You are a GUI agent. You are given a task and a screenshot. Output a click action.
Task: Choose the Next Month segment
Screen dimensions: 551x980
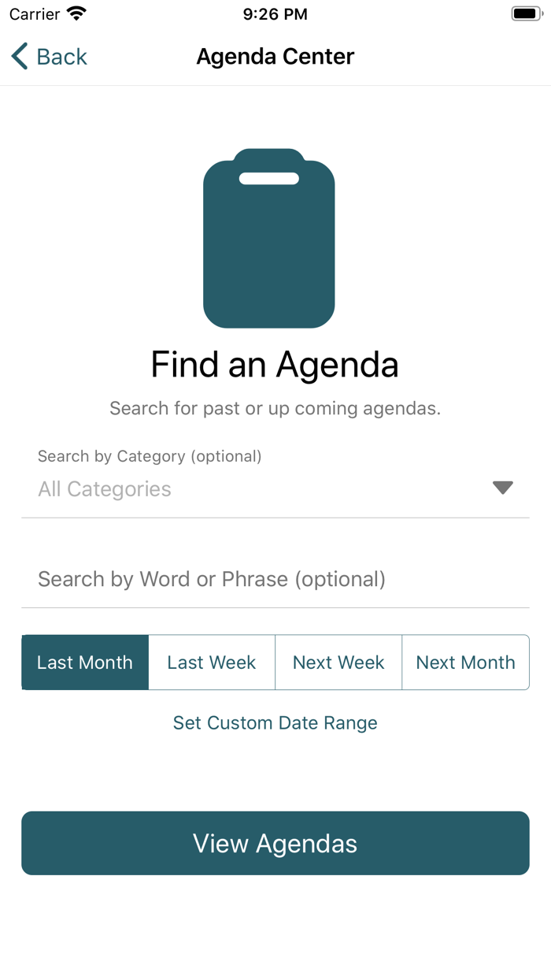coord(465,663)
